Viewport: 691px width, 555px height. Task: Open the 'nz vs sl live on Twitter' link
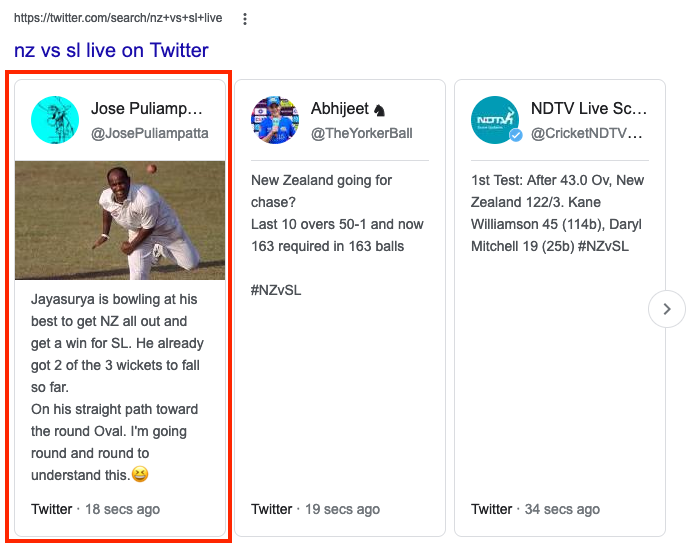click(x=111, y=50)
